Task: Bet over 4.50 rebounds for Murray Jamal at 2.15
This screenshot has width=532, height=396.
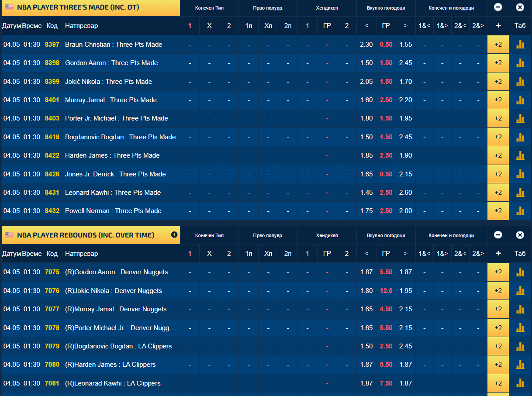Action: tap(406, 309)
